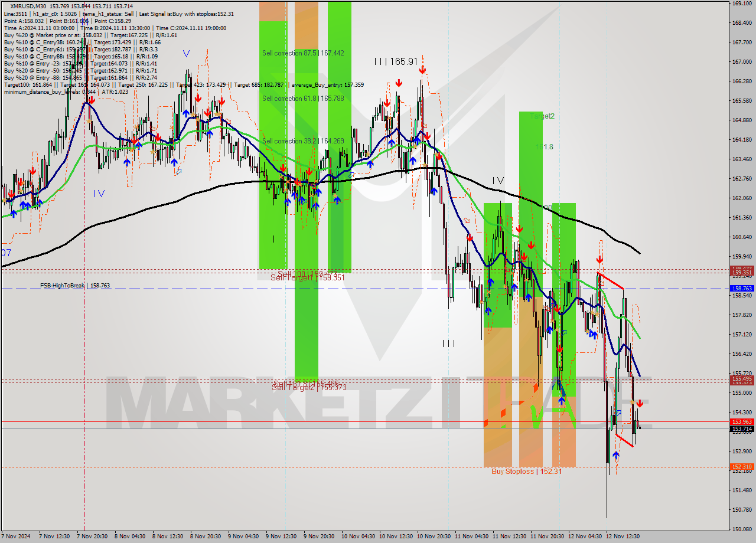Viewport: 756px width, 543px height.
Task: Click the 150.08 price axis label
Action: (x=742, y=529)
